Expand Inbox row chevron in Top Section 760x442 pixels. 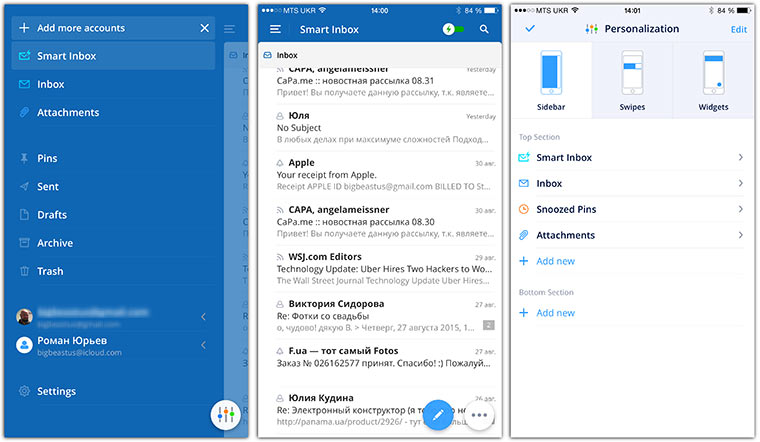tap(741, 183)
